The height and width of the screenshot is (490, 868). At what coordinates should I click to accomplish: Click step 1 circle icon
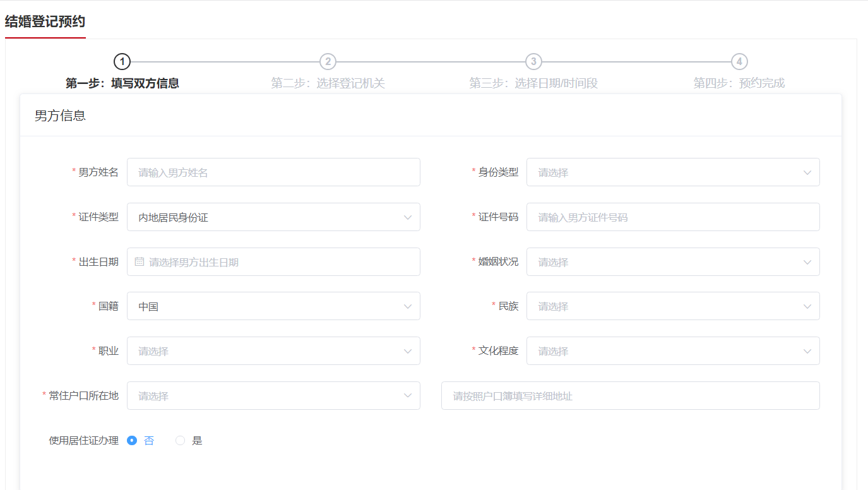[122, 61]
